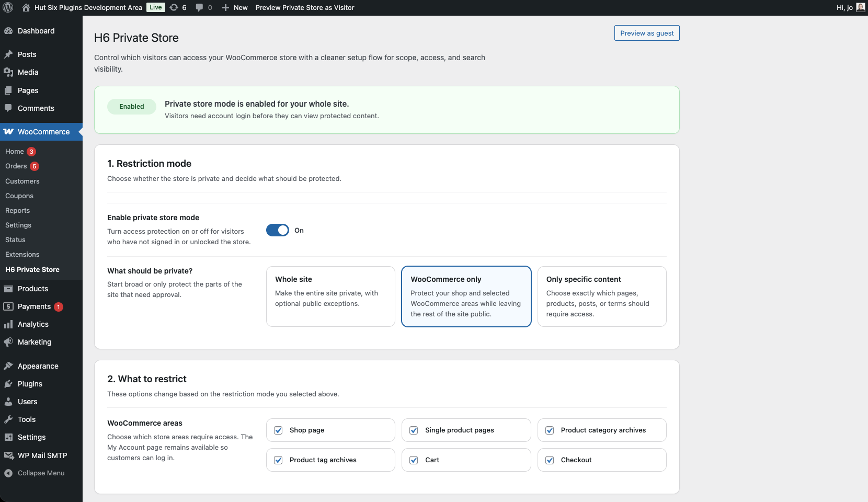
Task: Click the WooCommerce logo icon
Action: [8, 132]
